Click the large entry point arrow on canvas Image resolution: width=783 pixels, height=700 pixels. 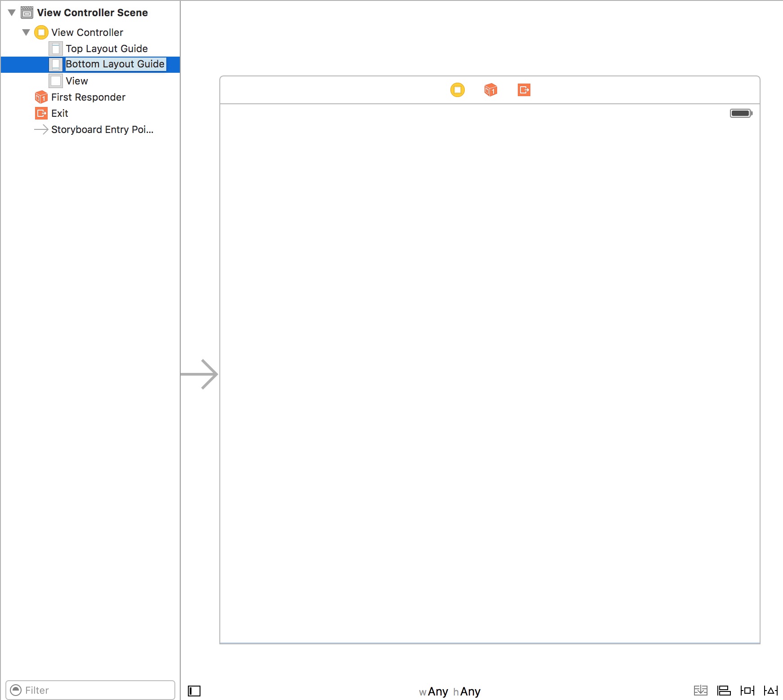point(199,374)
